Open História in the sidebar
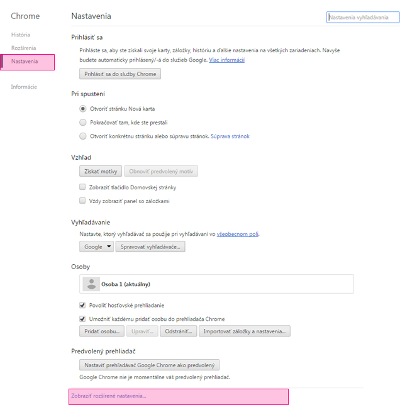The width and height of the screenshot is (400, 405). [x=21, y=35]
